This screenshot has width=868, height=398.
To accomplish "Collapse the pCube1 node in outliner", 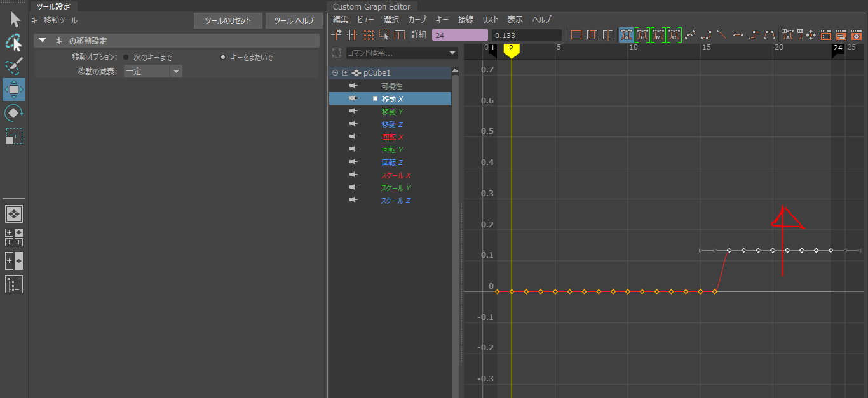I will coord(335,73).
